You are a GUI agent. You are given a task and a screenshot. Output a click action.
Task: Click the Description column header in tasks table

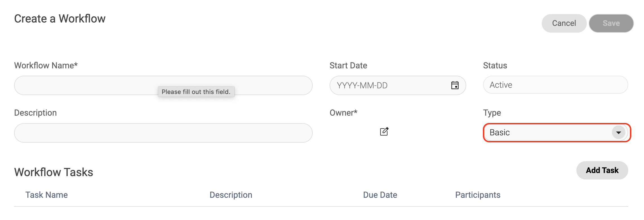231,195
